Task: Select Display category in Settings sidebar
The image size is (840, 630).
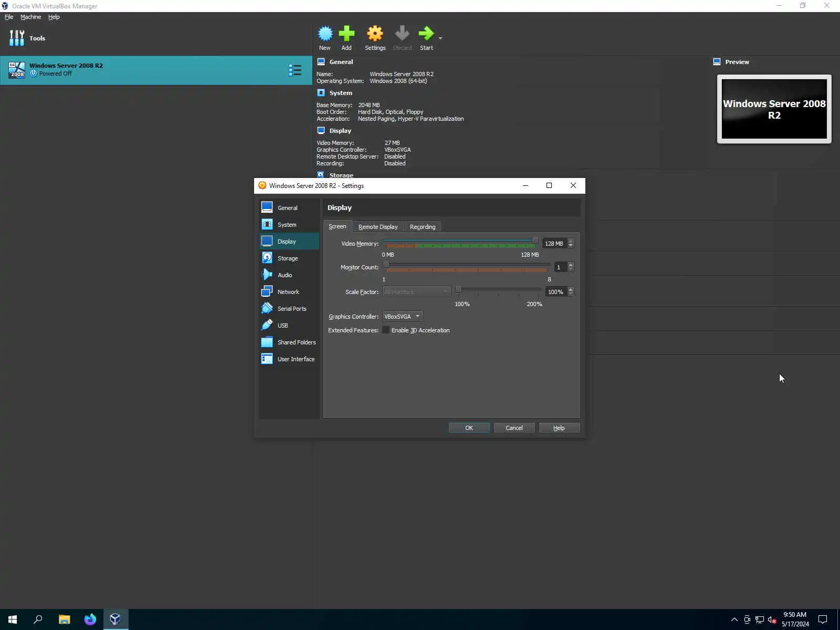Action: pyautogui.click(x=289, y=241)
